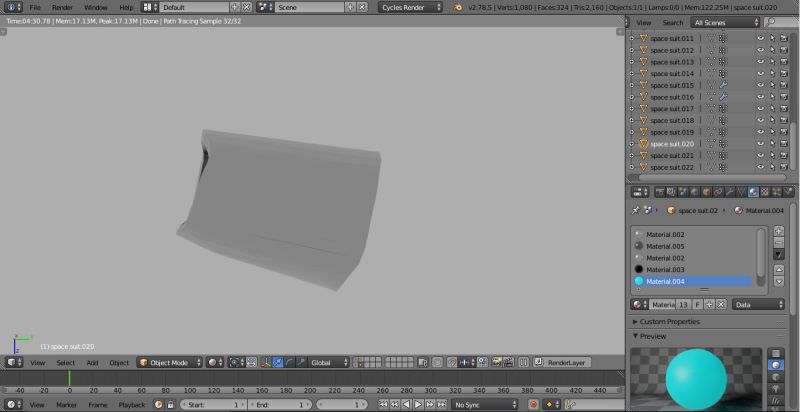The height and width of the screenshot is (412, 800).
Task: Click the Blender logo in info header
Action: [x=458, y=7]
